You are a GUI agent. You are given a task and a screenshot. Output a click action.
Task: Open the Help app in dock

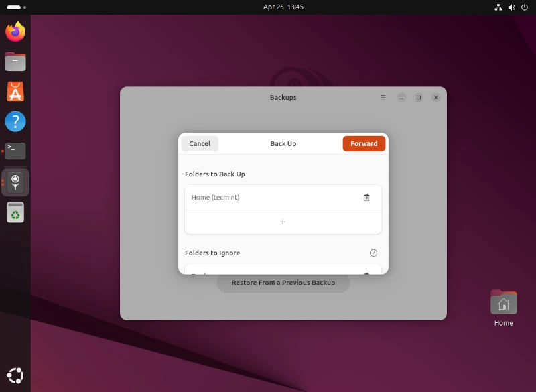pos(15,121)
